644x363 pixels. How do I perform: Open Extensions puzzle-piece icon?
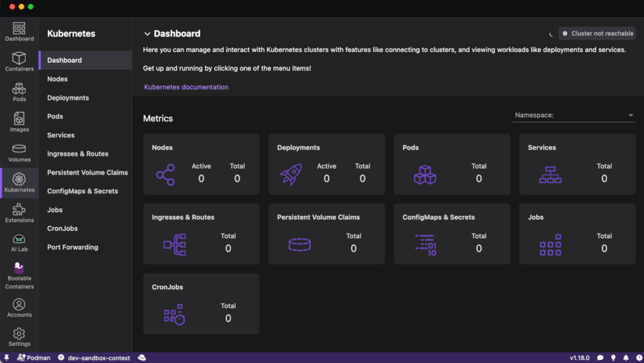click(x=19, y=213)
